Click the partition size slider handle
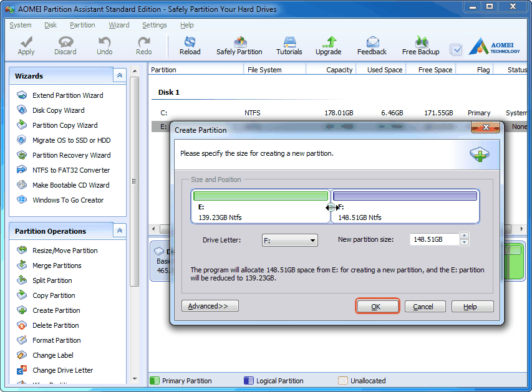532x392 pixels. tap(331, 207)
